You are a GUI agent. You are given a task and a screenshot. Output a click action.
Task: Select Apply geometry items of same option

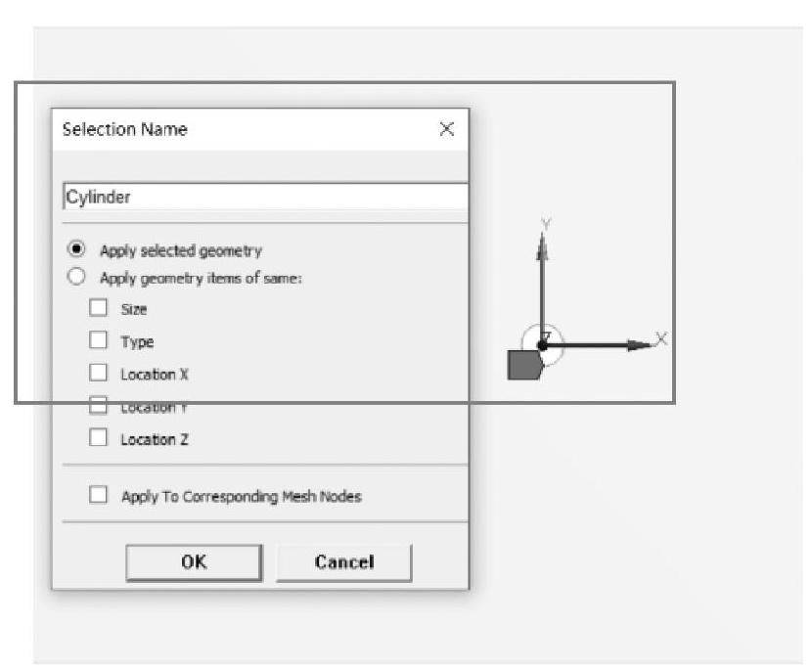coord(77,277)
